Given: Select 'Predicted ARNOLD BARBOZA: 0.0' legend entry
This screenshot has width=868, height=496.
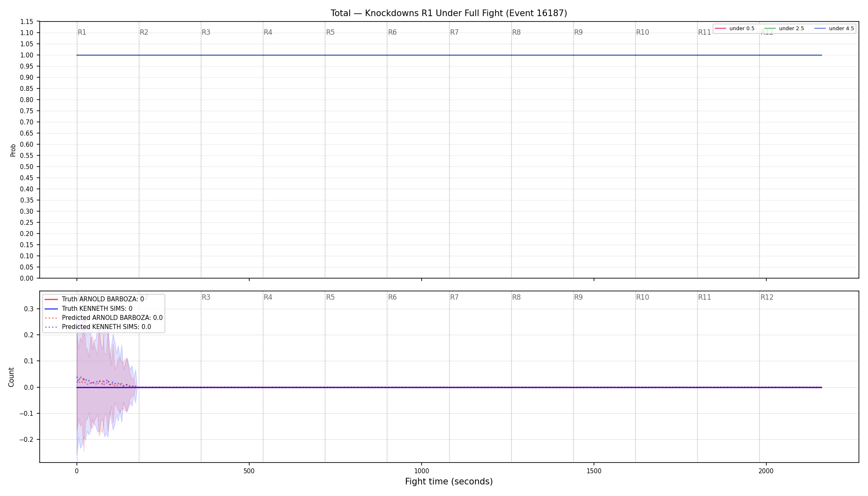Looking at the screenshot, I should 103,318.
